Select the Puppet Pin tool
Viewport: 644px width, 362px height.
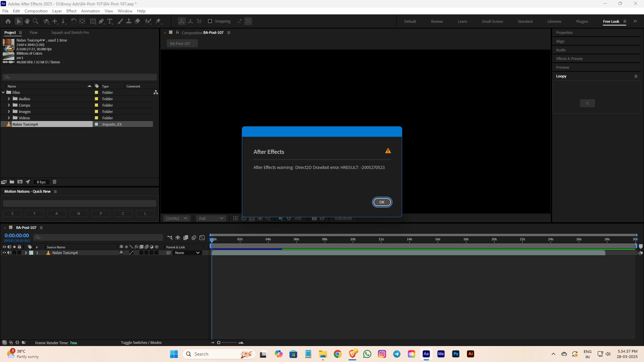pos(158,21)
